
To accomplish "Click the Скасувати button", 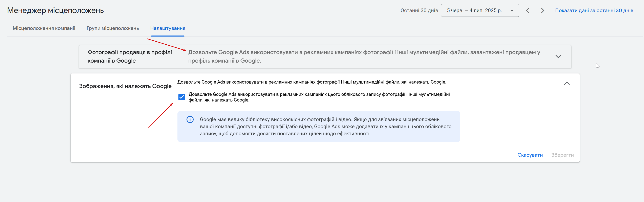I will click(530, 155).
